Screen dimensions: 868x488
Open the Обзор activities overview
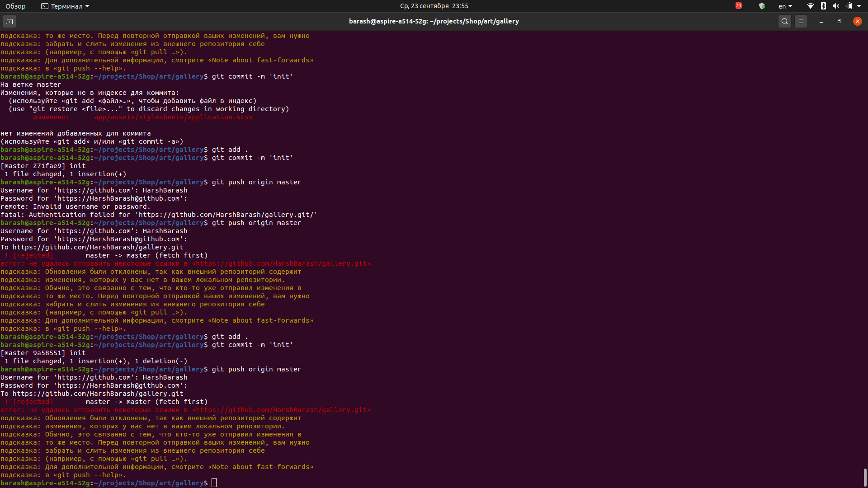(15, 6)
